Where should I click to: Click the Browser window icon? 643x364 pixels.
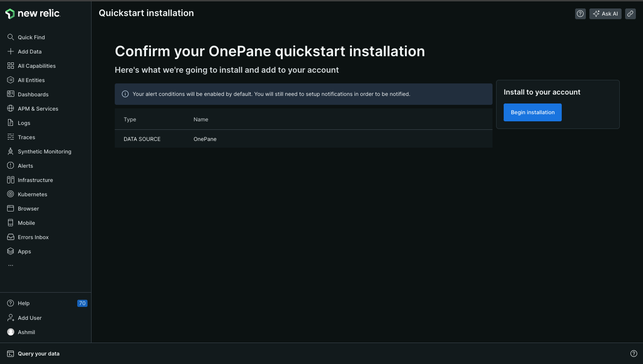[x=11, y=208]
